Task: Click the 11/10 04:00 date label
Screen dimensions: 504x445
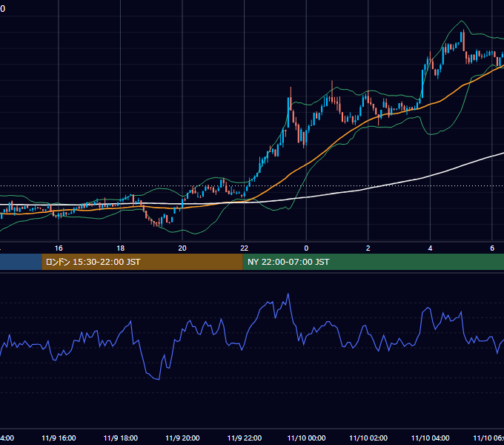Action: (431, 438)
